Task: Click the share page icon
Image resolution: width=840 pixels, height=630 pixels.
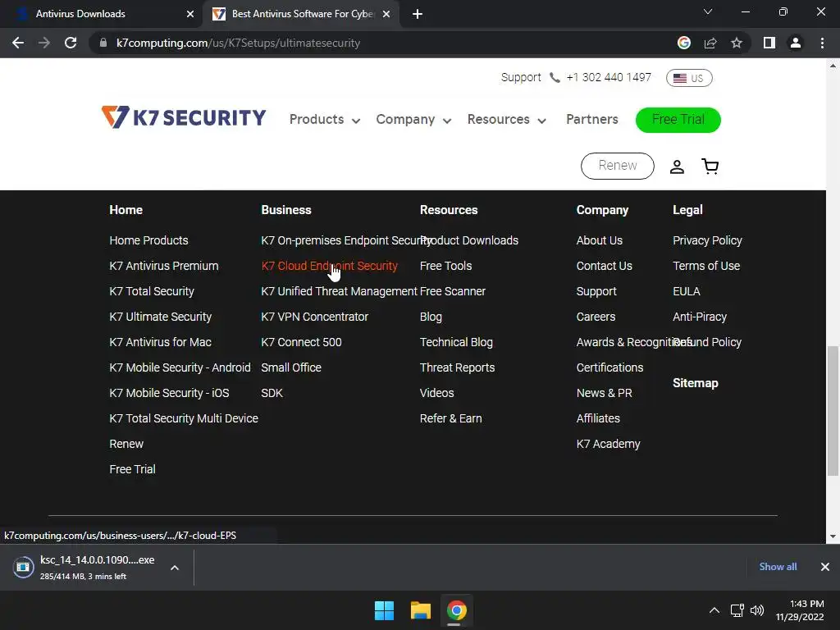Action: pyautogui.click(x=710, y=43)
